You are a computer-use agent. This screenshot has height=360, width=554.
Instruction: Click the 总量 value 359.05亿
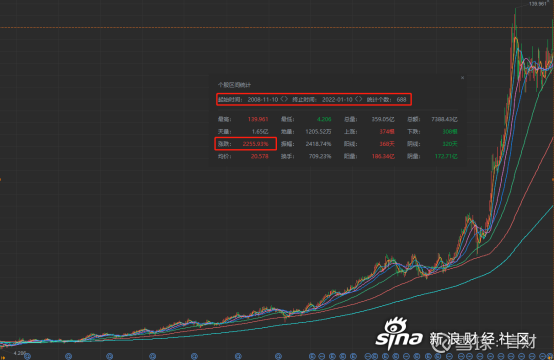(383, 119)
